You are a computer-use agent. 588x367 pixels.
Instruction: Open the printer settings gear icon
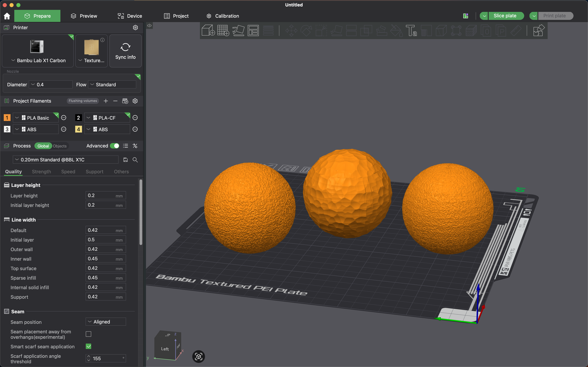click(x=135, y=27)
